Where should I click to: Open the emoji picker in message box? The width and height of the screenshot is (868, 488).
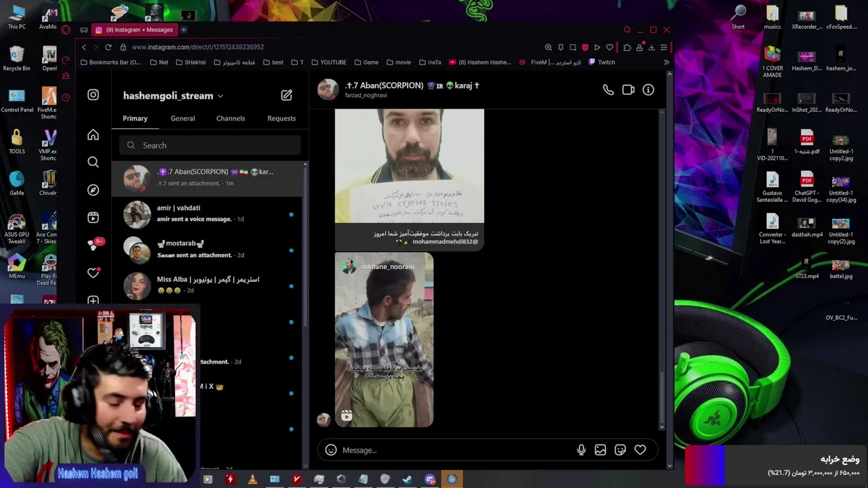pyautogui.click(x=330, y=450)
